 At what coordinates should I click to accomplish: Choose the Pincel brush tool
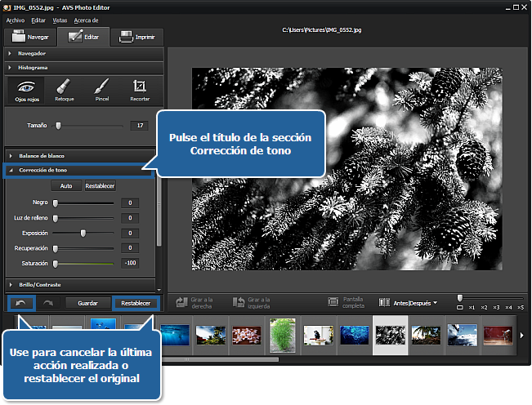(101, 90)
